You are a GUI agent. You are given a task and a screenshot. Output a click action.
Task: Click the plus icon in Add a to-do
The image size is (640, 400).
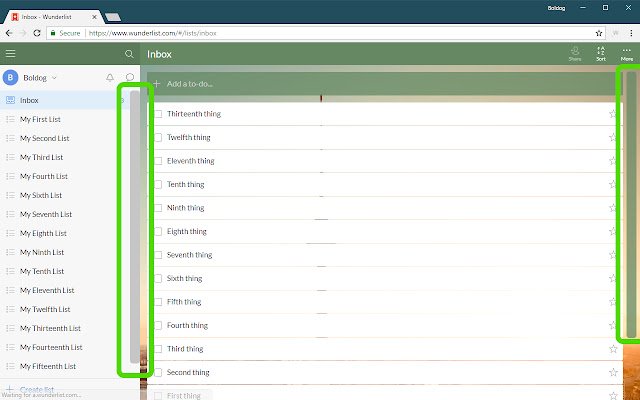157,84
